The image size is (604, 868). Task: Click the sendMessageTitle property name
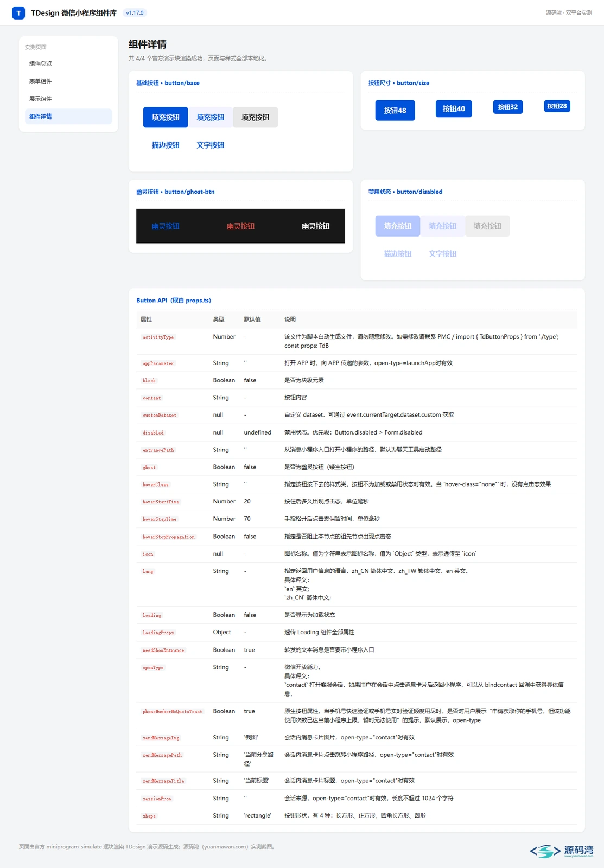click(163, 781)
